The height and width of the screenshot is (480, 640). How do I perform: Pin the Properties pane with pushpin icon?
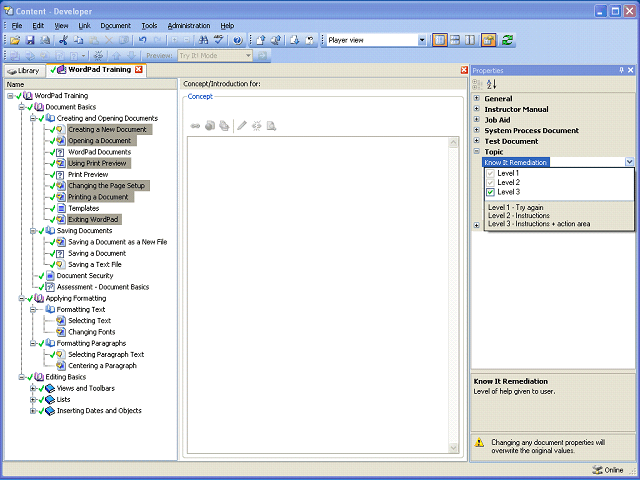coord(621,70)
